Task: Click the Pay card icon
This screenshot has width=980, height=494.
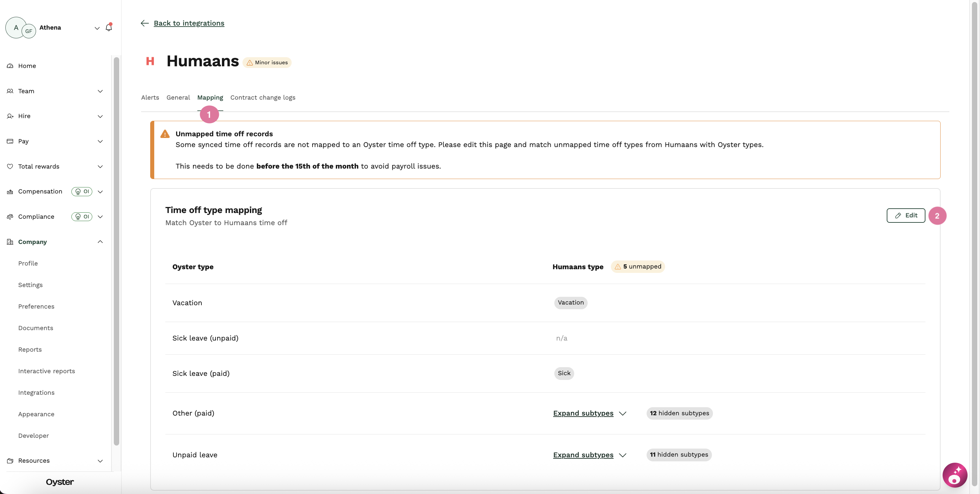Action: [10, 141]
